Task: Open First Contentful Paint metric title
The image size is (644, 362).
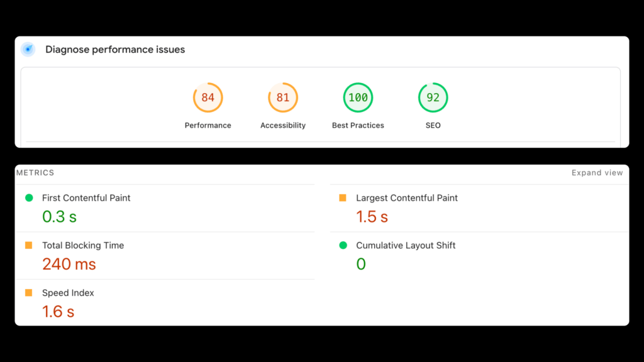Action: coord(86,198)
